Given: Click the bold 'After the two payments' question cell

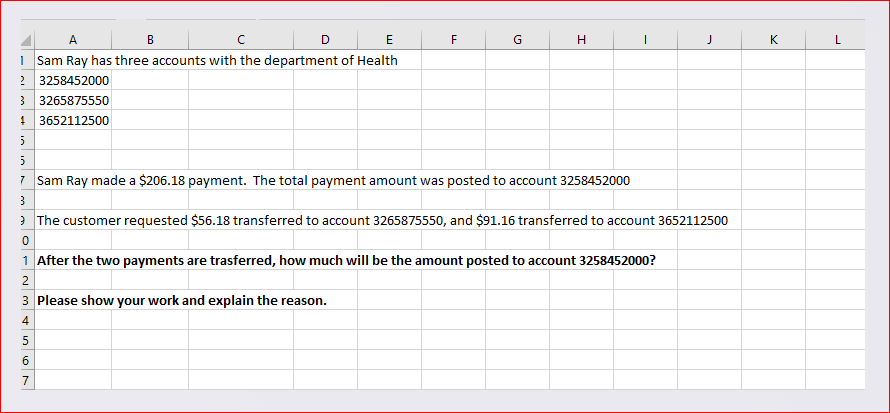Looking at the screenshot, I should (x=73, y=260).
